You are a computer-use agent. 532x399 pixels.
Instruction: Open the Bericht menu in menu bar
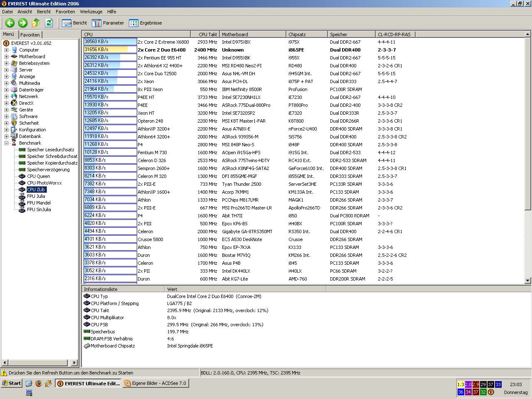click(44, 12)
